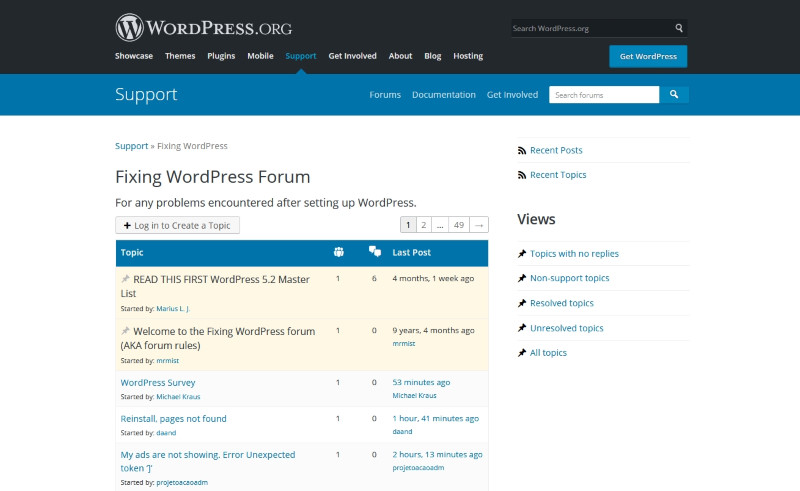This screenshot has width=800, height=491.
Task: Open the WordPress Survey topic
Action: [158, 382]
